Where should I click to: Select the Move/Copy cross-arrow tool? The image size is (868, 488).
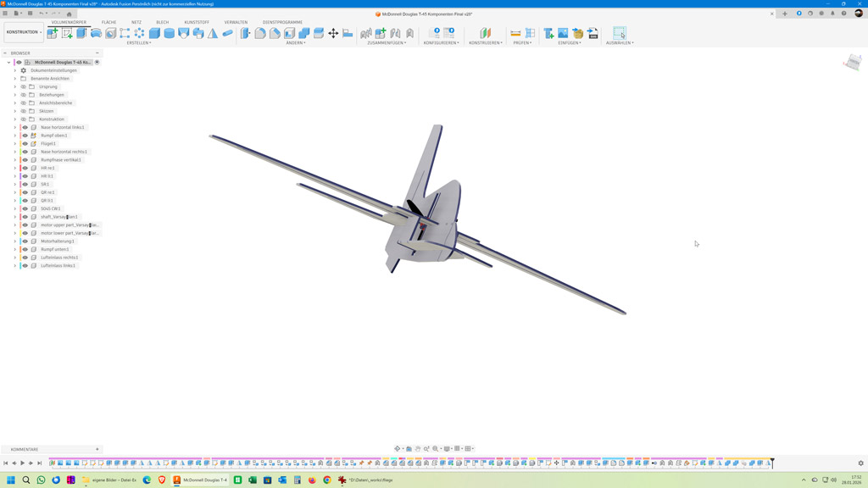pos(333,33)
